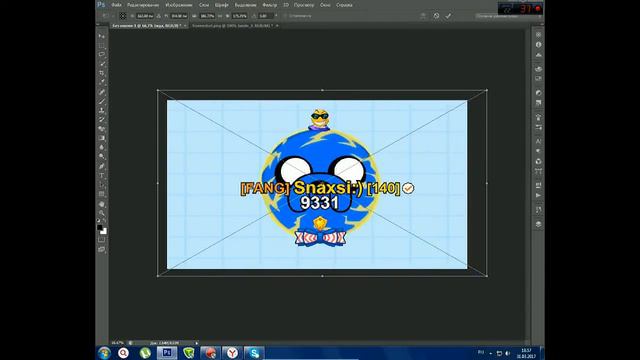The height and width of the screenshot is (360, 640).
Task: Select the Eyedropper tool
Action: click(x=101, y=82)
